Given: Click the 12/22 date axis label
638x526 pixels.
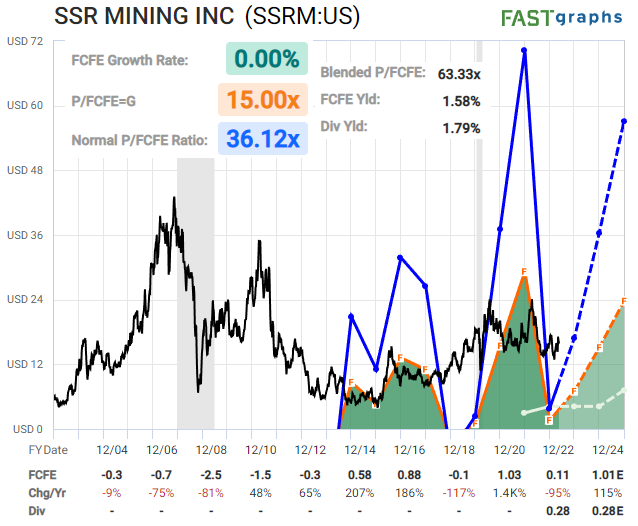Looking at the screenshot, I should click(559, 450).
